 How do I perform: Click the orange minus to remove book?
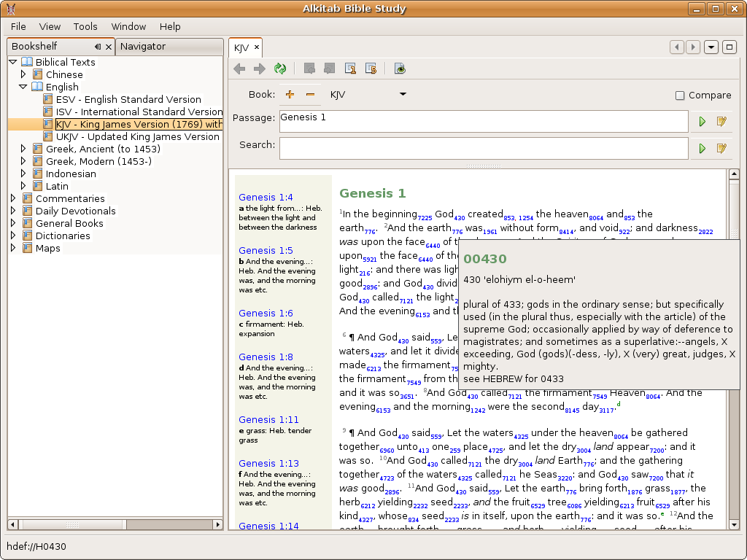tap(310, 95)
